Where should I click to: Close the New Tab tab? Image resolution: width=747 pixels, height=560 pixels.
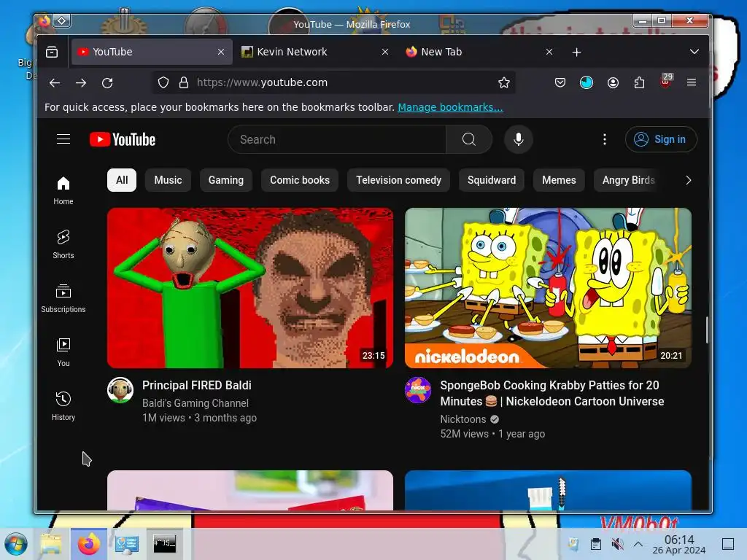click(x=549, y=52)
